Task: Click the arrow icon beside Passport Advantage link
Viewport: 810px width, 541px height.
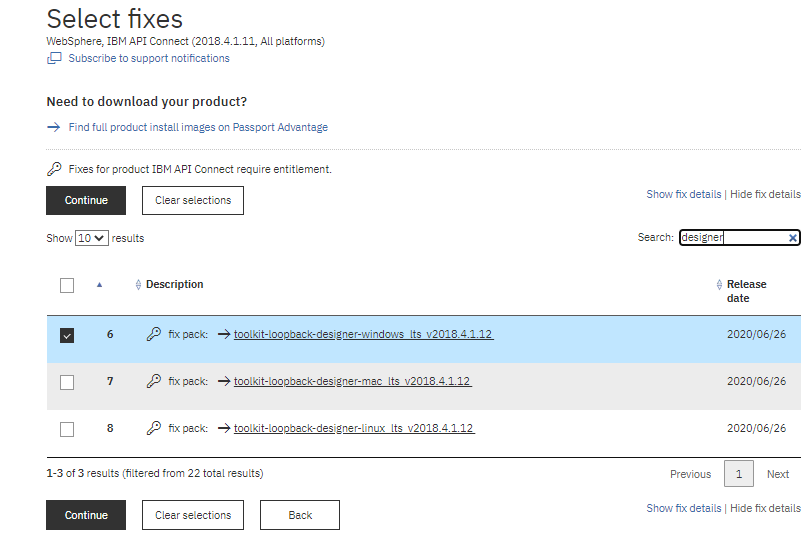Action: (54, 127)
